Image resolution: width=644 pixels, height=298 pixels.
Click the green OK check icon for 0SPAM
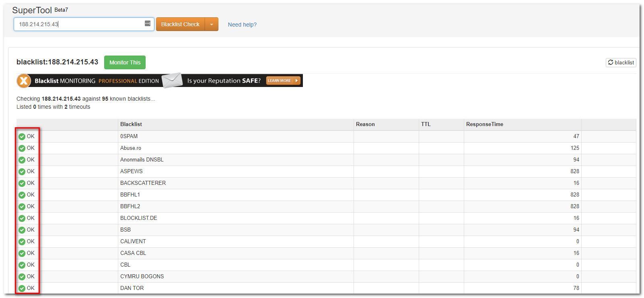(22, 137)
